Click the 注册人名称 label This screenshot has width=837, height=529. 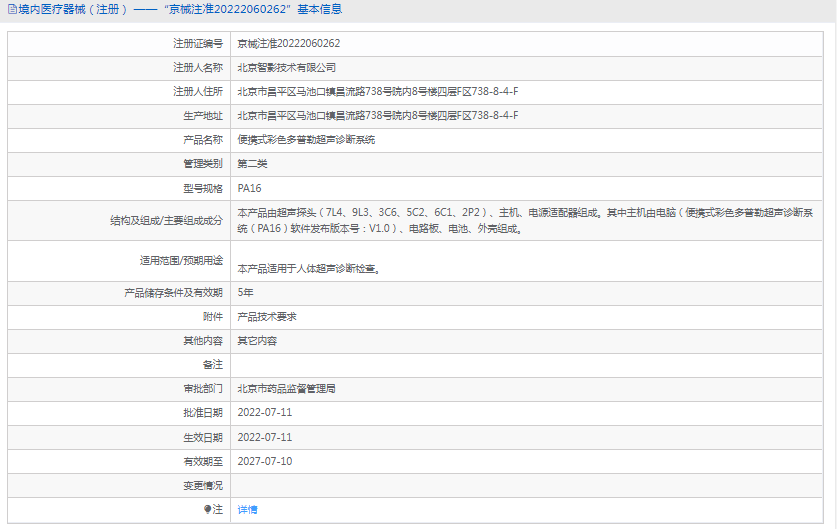[198, 68]
